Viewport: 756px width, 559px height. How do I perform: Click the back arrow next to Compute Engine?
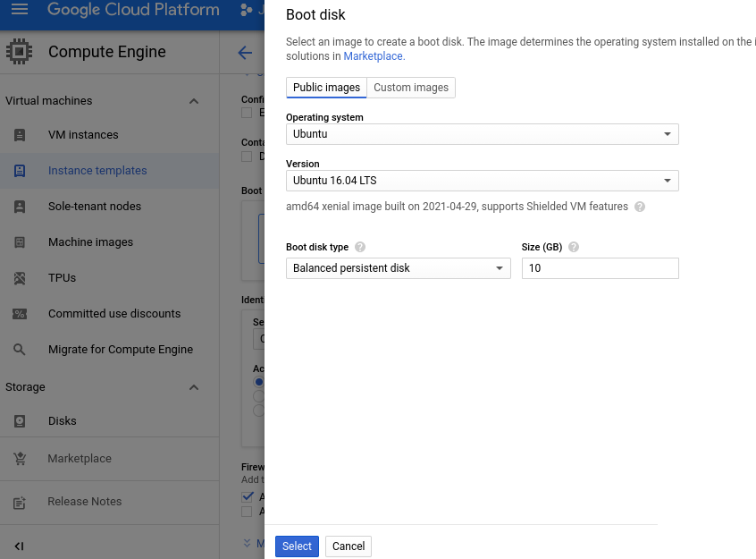point(245,52)
